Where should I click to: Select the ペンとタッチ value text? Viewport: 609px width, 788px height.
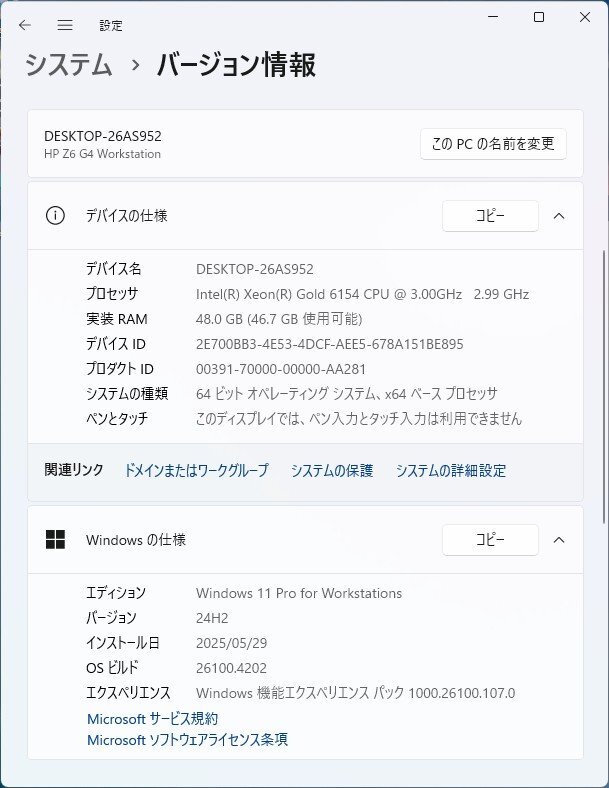click(359, 419)
